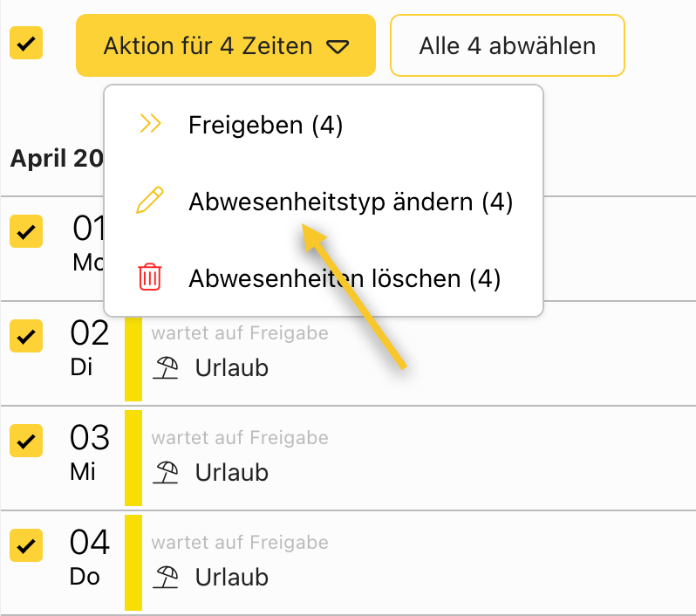Uncheck the checkbox for 01 Mo
This screenshot has width=696, height=616.
point(26,231)
